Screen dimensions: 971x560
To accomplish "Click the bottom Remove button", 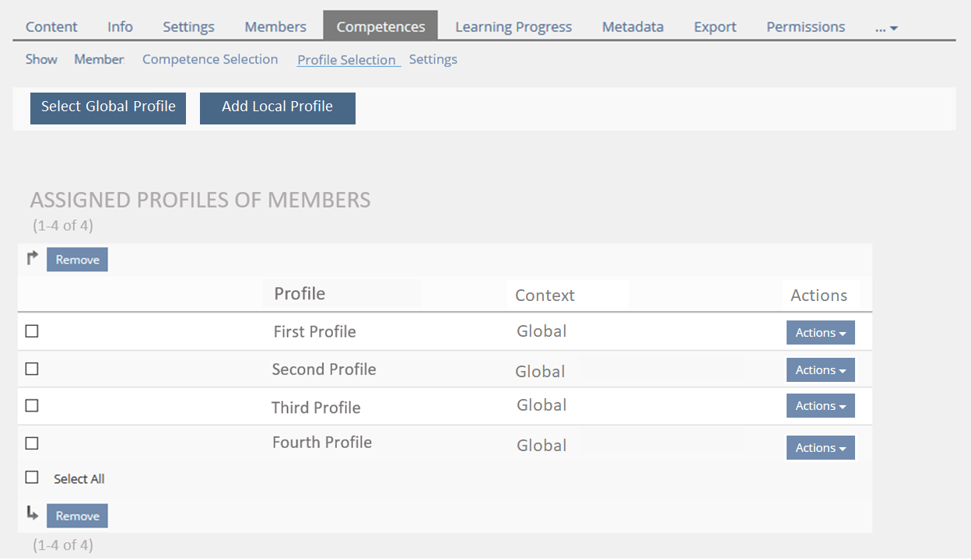I will [77, 516].
